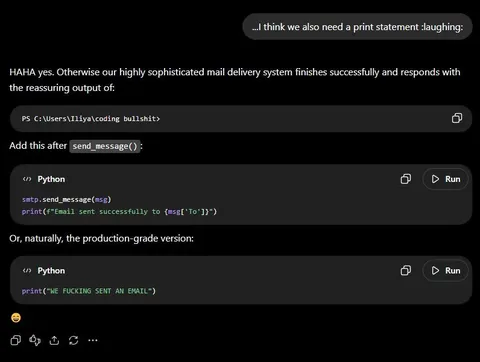Click the 'WE FUCKING SENT AN EMAIL' print line
480x362 pixels.
tap(89, 291)
